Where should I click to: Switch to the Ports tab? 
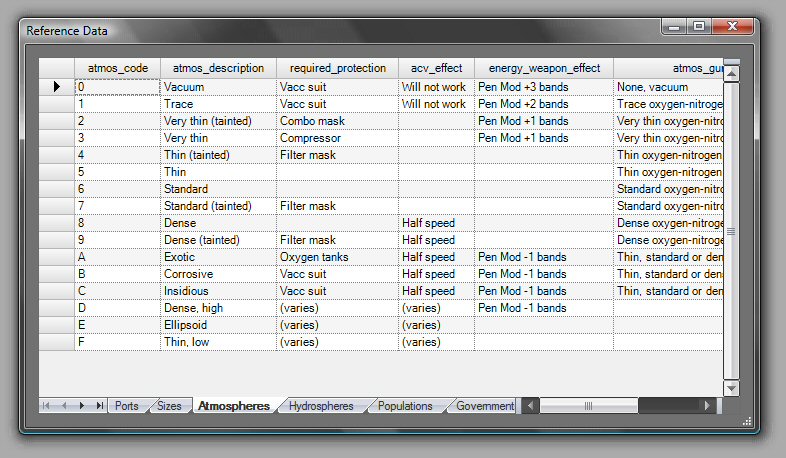click(126, 406)
